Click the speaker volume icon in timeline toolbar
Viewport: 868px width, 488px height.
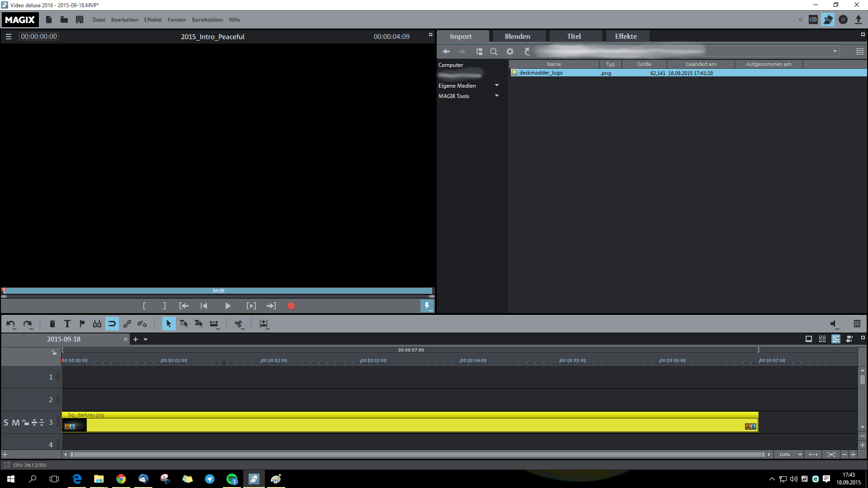(833, 324)
